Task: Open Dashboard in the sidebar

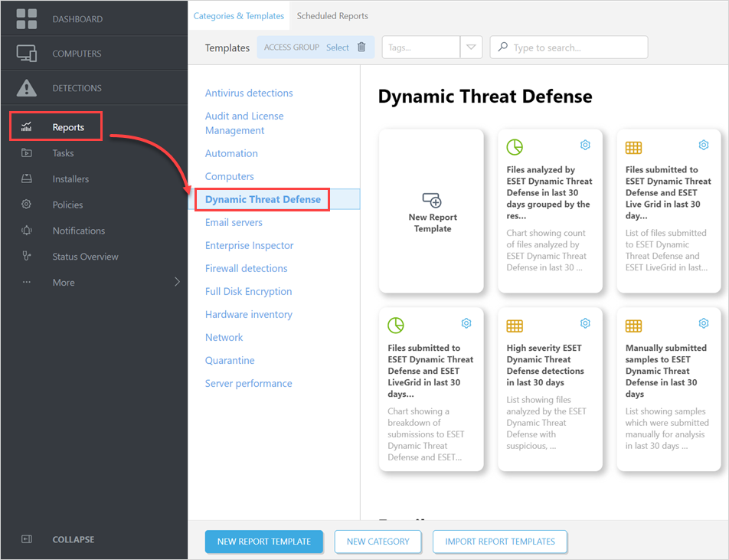Action: click(x=94, y=19)
